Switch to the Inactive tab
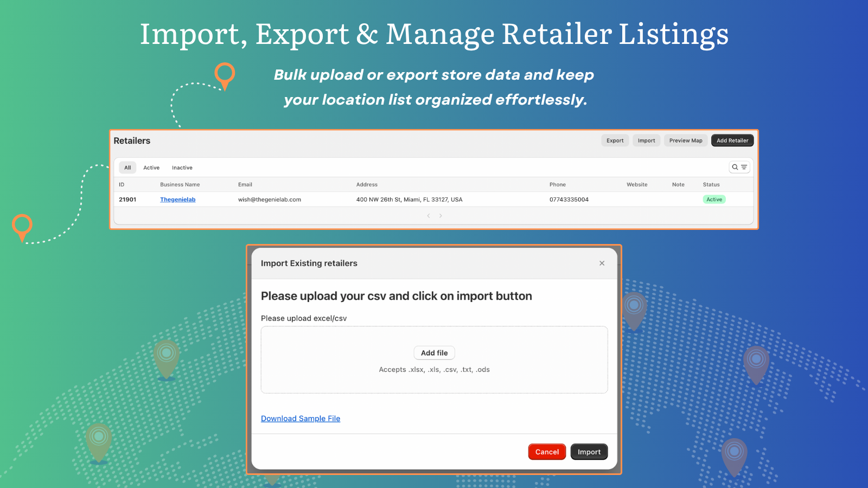This screenshot has height=488, width=868. pyautogui.click(x=182, y=167)
